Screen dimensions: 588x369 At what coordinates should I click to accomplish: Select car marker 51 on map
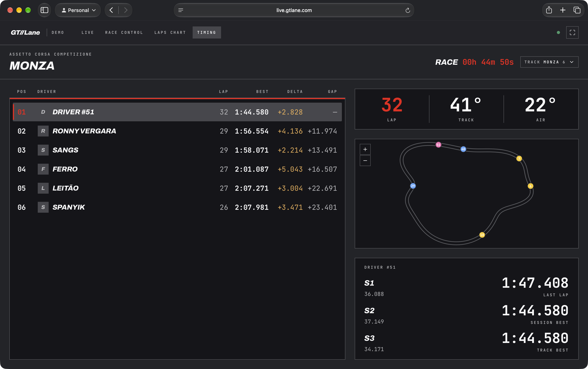coord(438,145)
